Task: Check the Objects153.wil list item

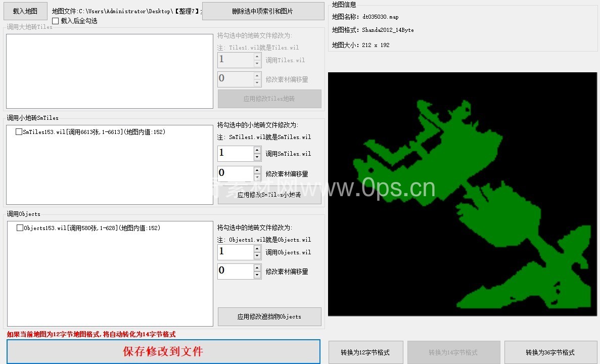Action: [20, 228]
